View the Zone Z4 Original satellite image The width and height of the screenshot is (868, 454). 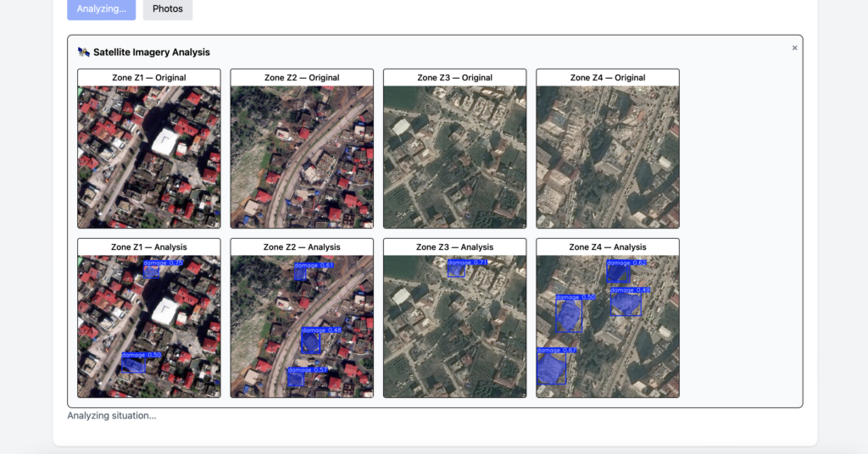click(608, 157)
